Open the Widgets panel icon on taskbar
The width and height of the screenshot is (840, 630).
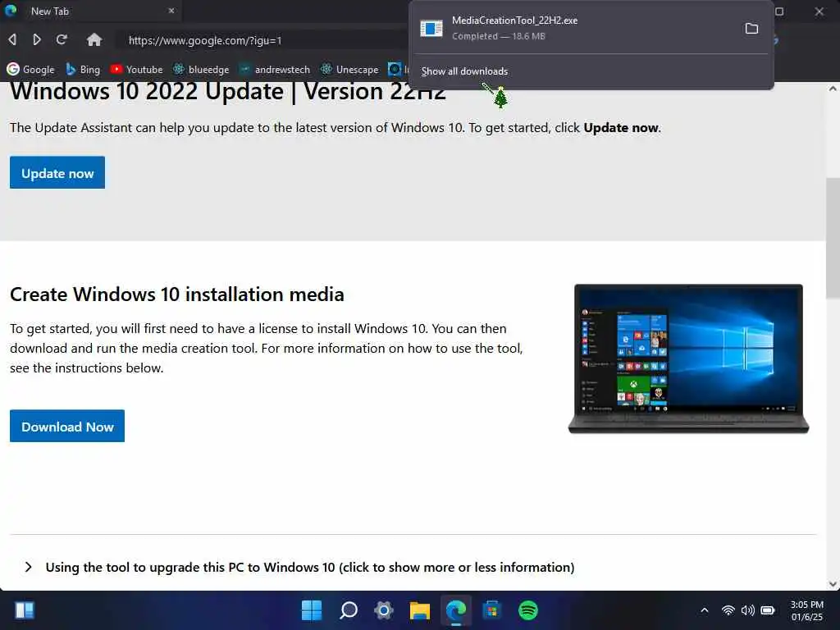pyautogui.click(x=25, y=610)
